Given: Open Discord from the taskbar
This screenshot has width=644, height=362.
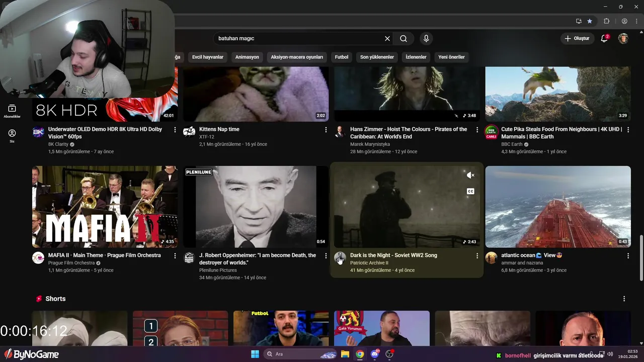Looking at the screenshot, I should tap(375, 354).
